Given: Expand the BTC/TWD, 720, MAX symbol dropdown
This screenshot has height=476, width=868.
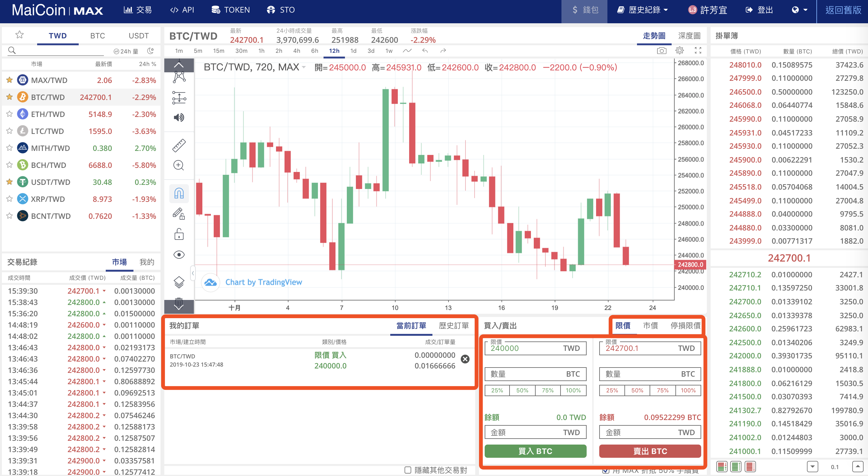Looking at the screenshot, I should [304, 67].
